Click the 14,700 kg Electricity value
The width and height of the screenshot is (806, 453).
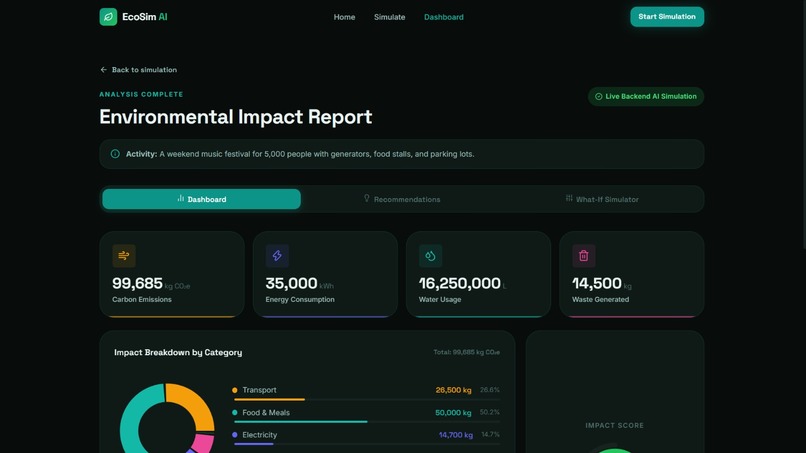pyautogui.click(x=455, y=435)
